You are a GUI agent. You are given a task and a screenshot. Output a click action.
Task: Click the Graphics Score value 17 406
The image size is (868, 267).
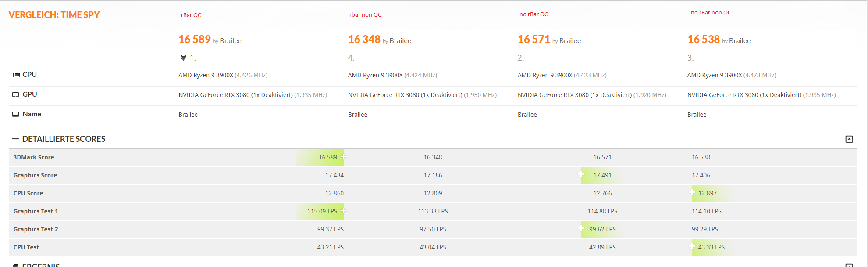pyautogui.click(x=701, y=175)
